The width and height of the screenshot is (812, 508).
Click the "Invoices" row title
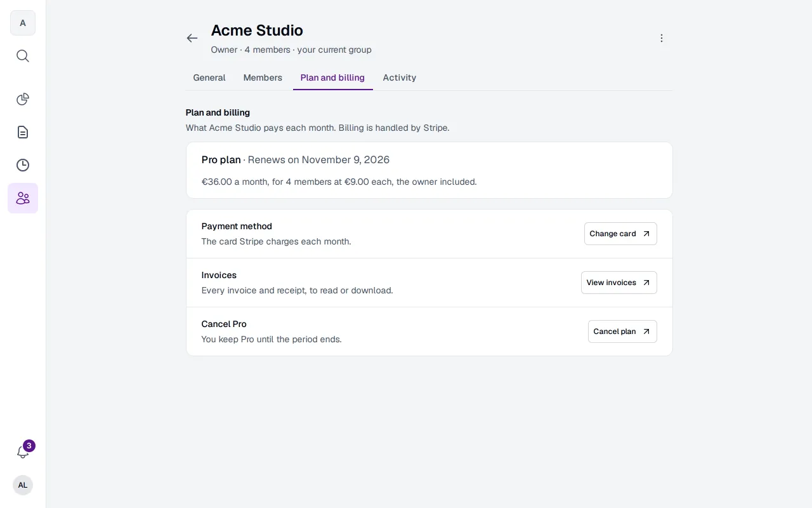[219, 275]
